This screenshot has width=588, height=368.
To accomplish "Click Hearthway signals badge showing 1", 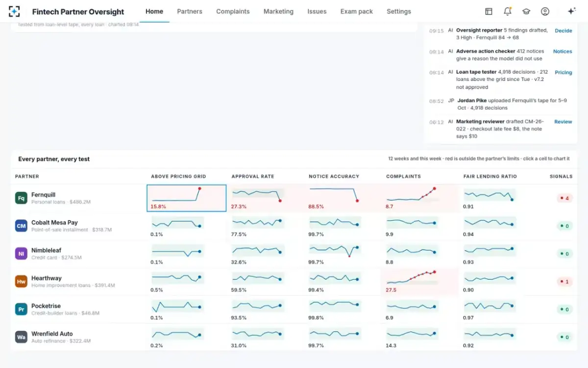I will click(x=564, y=282).
